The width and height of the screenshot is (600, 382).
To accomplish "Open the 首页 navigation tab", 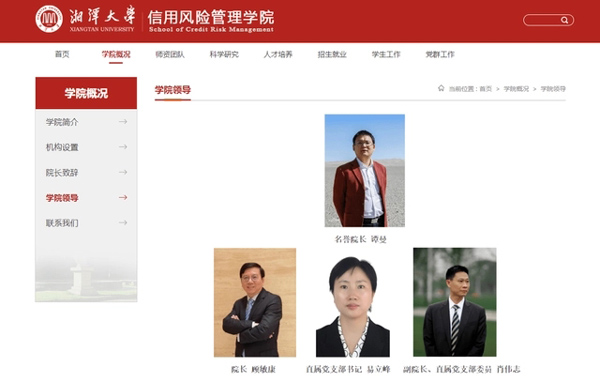I will tap(62, 54).
